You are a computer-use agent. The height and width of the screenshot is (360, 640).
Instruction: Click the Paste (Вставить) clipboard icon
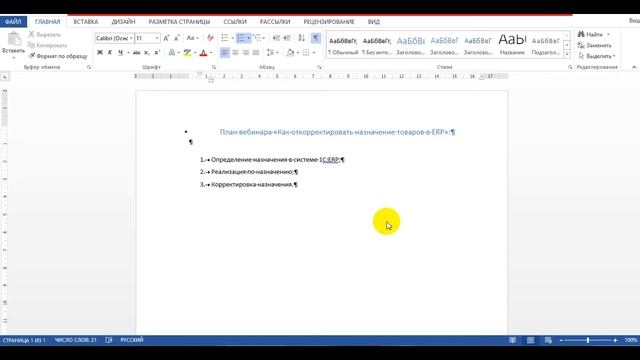(14, 39)
